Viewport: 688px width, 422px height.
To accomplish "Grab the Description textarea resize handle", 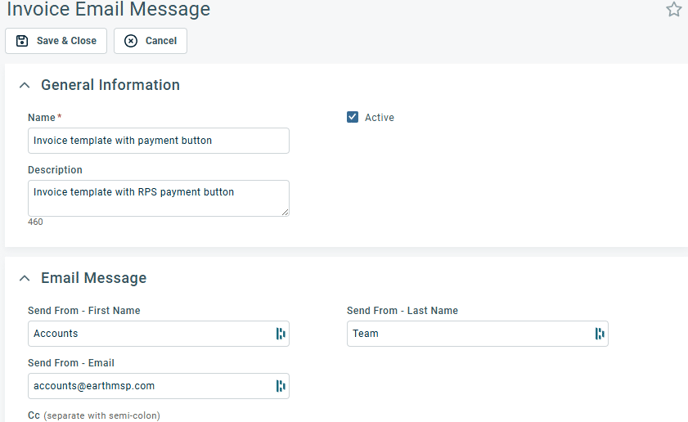I will pyautogui.click(x=285, y=212).
